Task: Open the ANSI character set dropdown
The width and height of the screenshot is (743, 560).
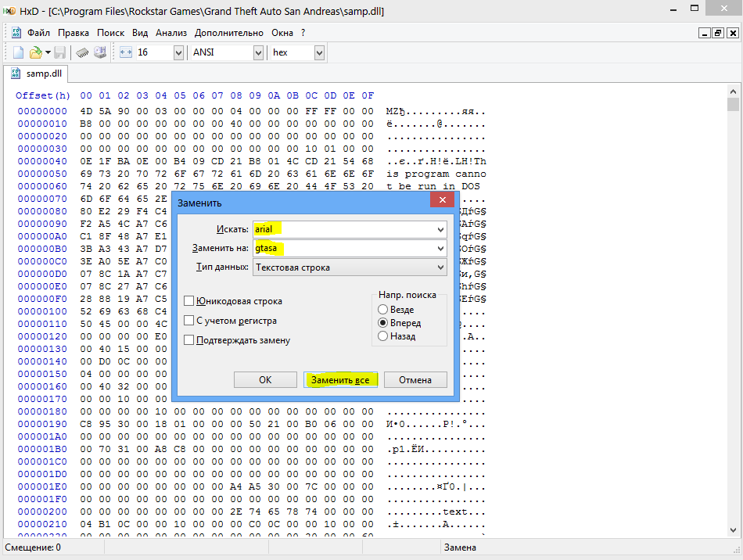Action: click(x=258, y=52)
